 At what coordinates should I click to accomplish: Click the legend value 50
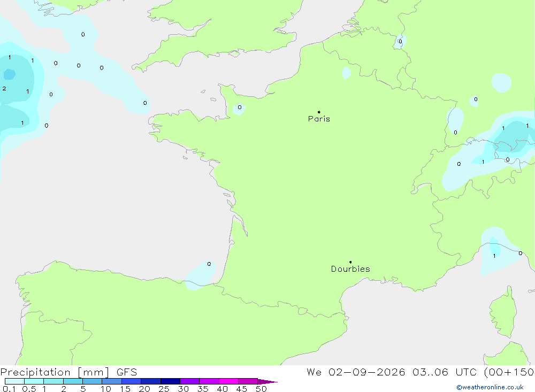261,389
